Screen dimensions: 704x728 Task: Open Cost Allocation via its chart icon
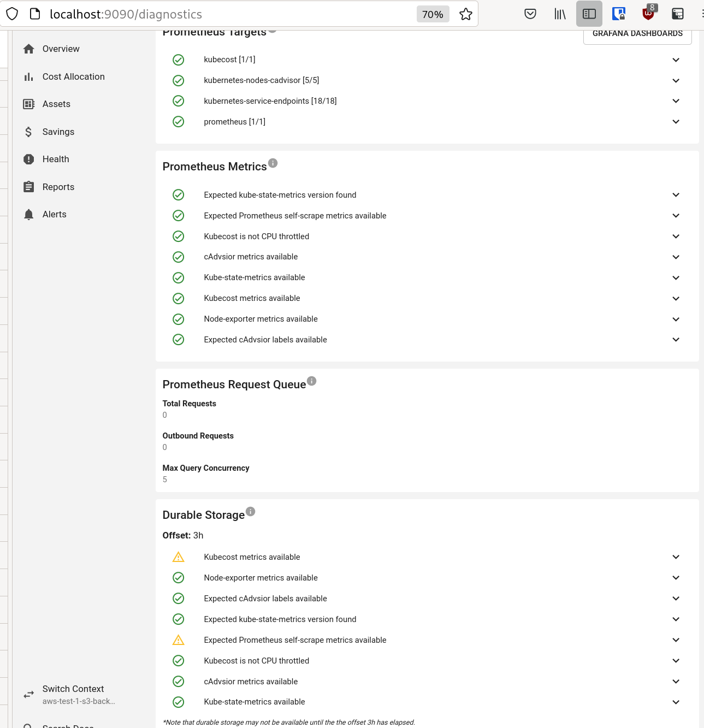[29, 76]
